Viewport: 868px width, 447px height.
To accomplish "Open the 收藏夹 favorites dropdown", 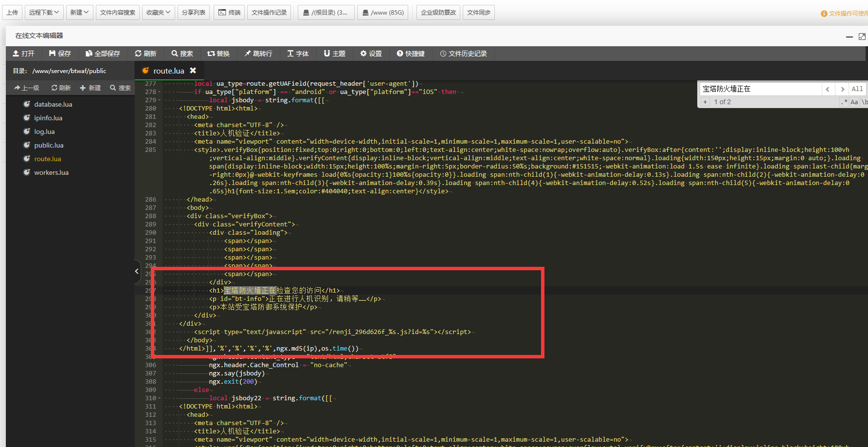I will click(159, 12).
